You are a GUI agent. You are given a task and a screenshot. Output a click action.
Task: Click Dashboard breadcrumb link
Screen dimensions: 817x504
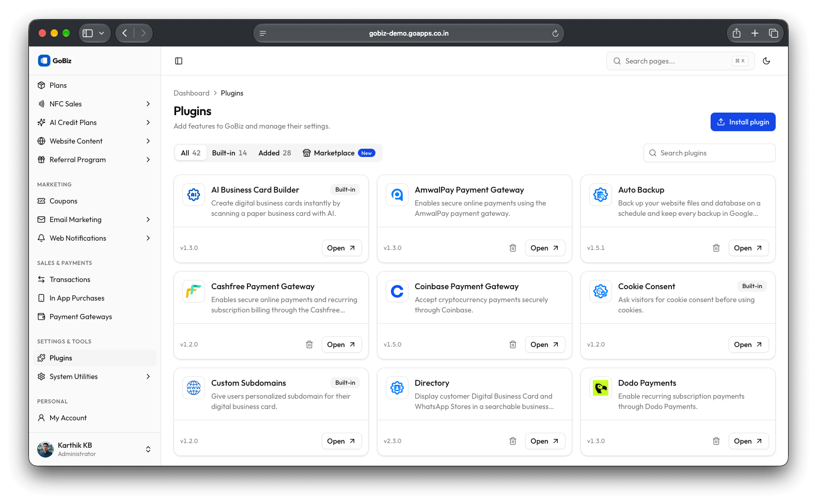[x=192, y=93]
